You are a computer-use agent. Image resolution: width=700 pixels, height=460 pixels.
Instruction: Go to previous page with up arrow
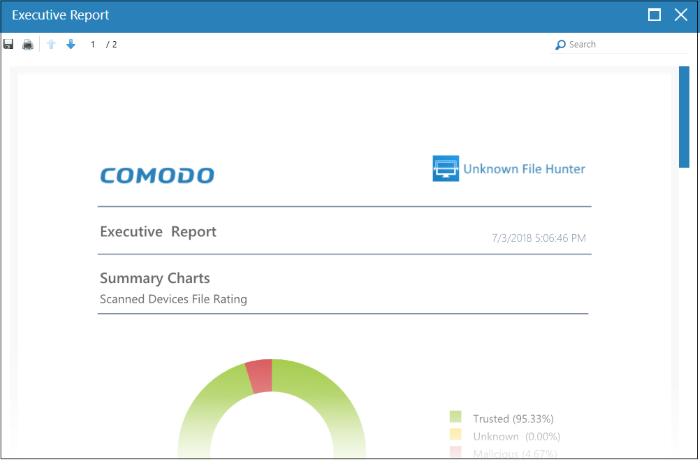pyautogui.click(x=51, y=44)
